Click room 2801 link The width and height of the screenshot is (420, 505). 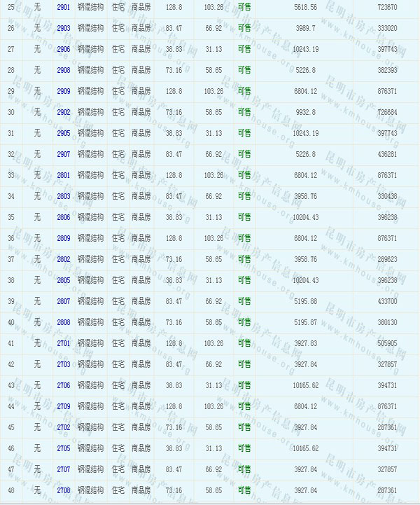click(x=64, y=175)
